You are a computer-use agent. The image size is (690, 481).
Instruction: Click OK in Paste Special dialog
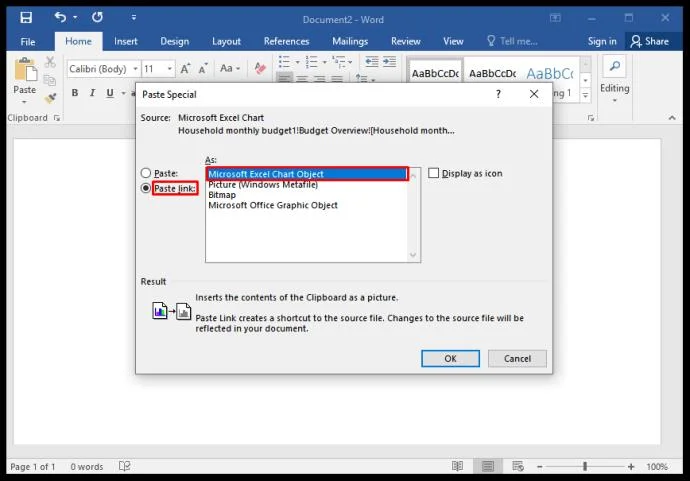pos(450,359)
